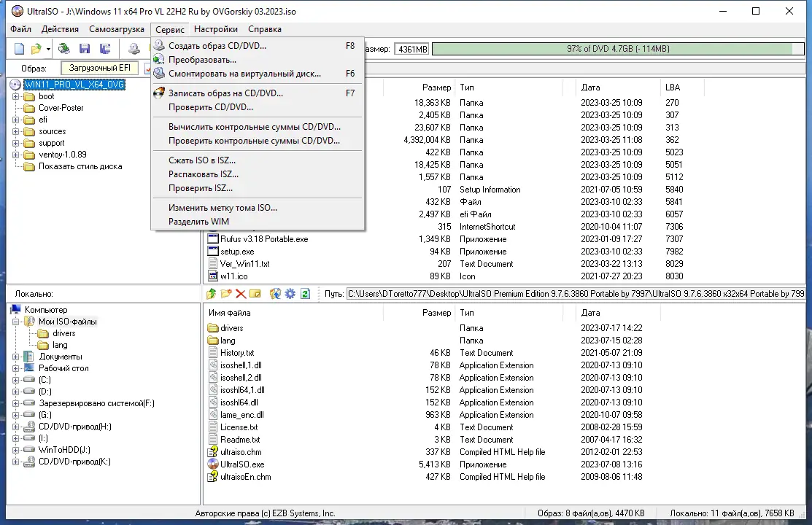Click the Компьютер icon in local tree
Image resolution: width=812 pixels, height=525 pixels.
[x=16, y=310]
